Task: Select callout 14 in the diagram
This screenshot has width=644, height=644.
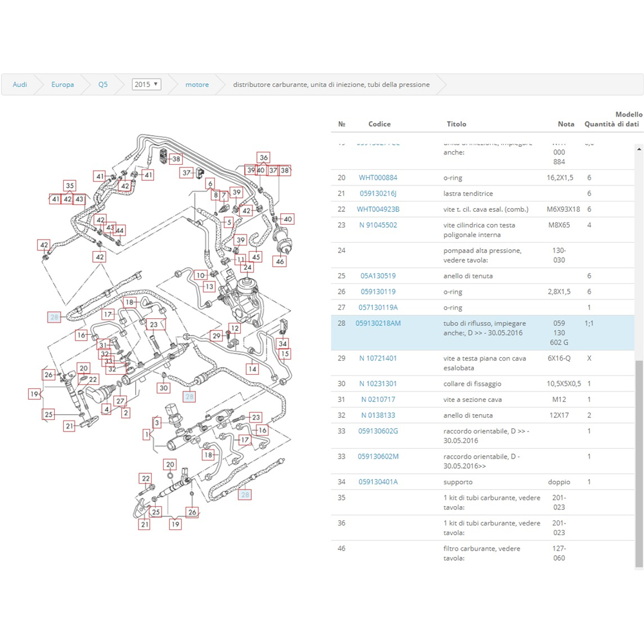Action: (252, 369)
